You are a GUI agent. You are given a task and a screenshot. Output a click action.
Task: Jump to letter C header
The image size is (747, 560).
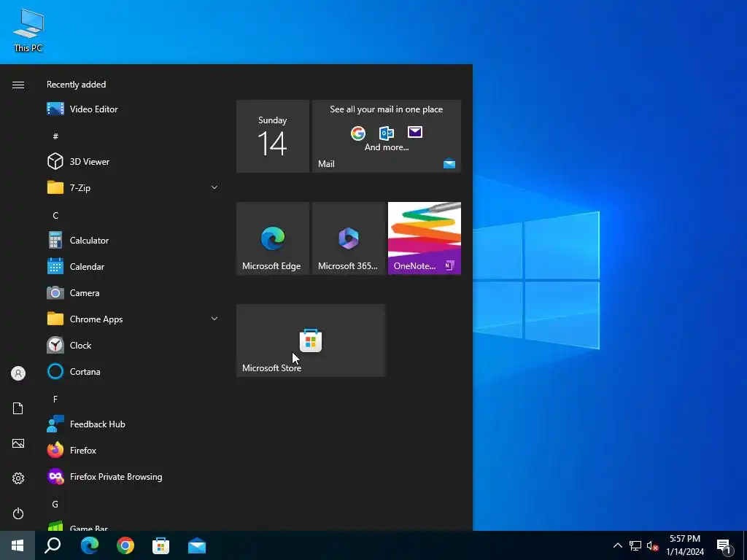pos(55,215)
